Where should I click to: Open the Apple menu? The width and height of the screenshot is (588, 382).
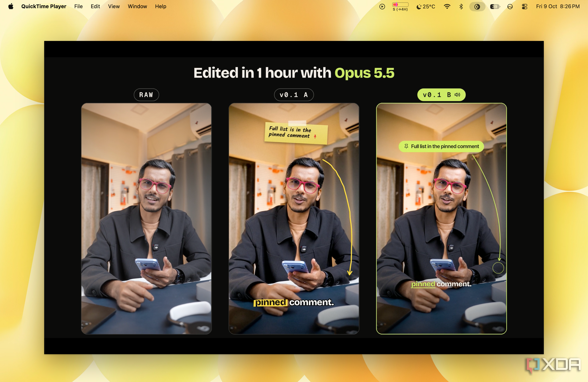[11, 6]
